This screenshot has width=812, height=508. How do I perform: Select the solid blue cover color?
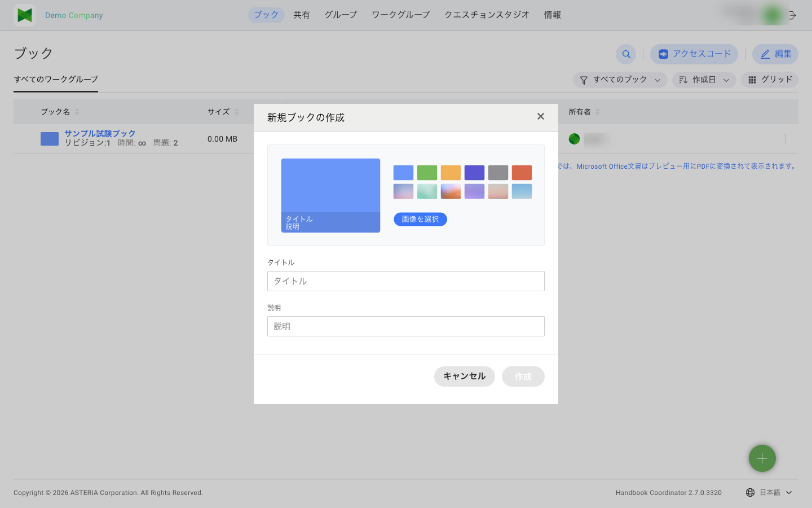click(403, 173)
